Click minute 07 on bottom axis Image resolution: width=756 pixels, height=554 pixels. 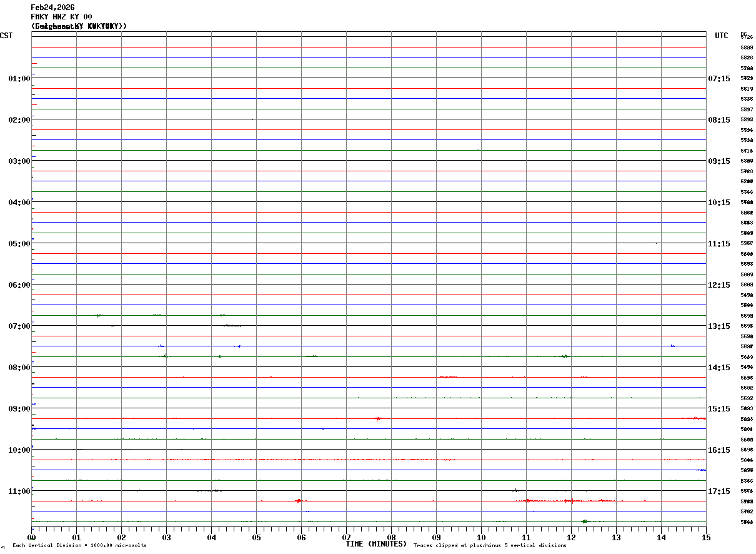coord(346,537)
